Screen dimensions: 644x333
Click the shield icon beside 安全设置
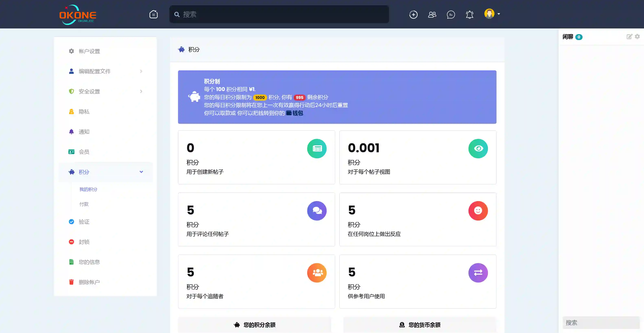pos(72,91)
